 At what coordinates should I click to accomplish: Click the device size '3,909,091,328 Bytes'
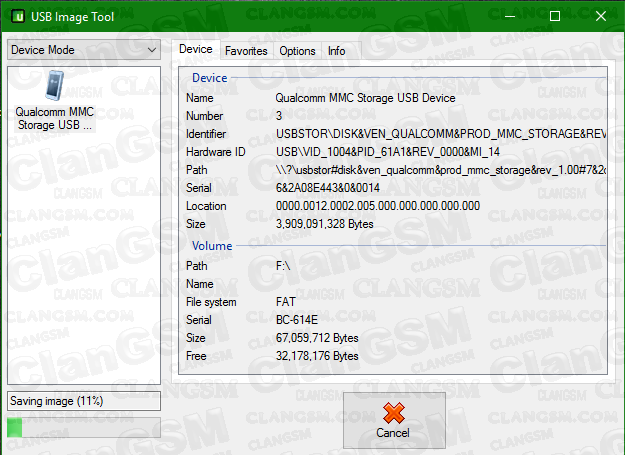point(324,224)
